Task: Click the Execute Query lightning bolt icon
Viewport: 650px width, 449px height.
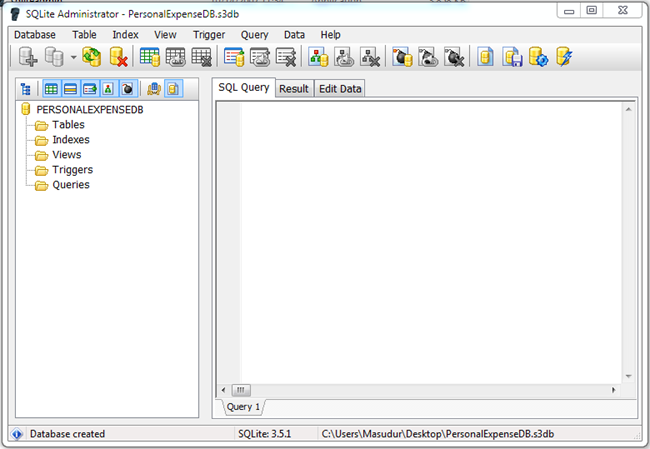Action: point(564,56)
